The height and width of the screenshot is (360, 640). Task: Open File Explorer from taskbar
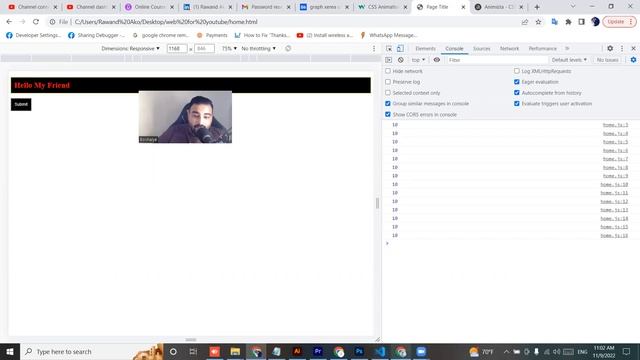tap(235, 351)
